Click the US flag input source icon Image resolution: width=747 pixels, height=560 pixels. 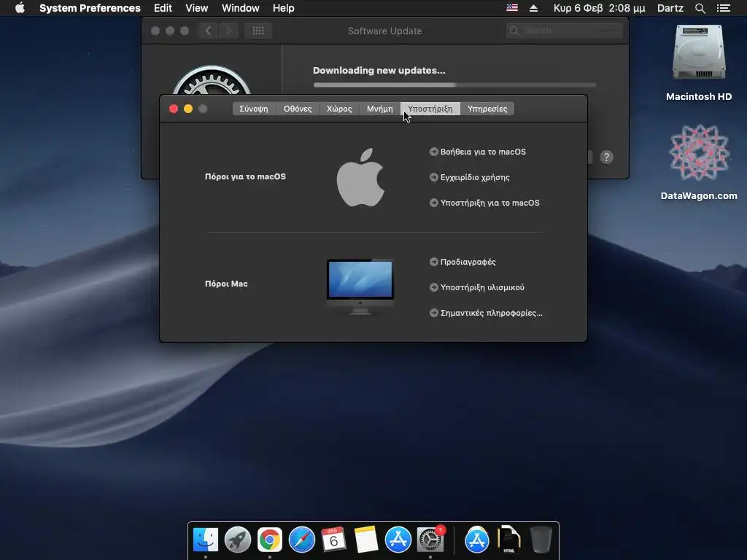(x=512, y=8)
